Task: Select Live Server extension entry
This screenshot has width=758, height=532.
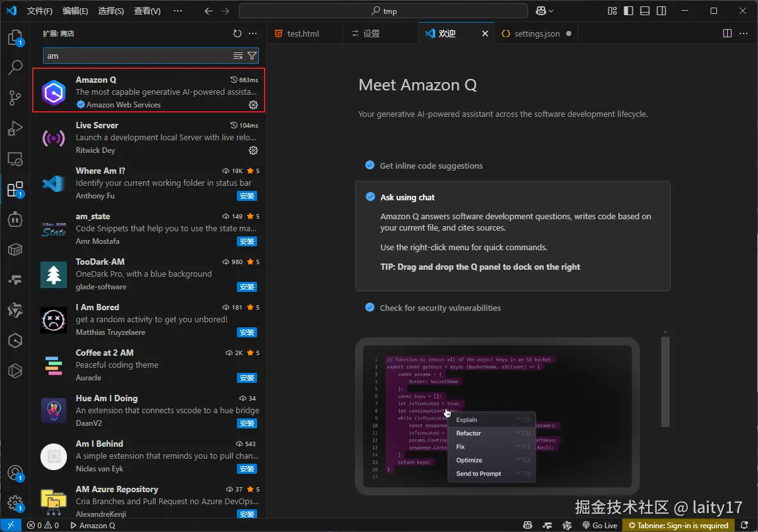Action: [x=148, y=138]
